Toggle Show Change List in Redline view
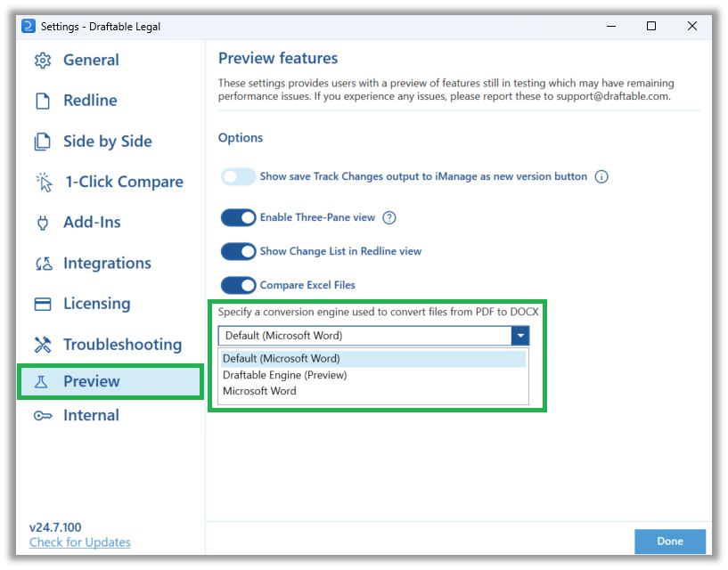The width and height of the screenshot is (728, 570). tap(238, 251)
